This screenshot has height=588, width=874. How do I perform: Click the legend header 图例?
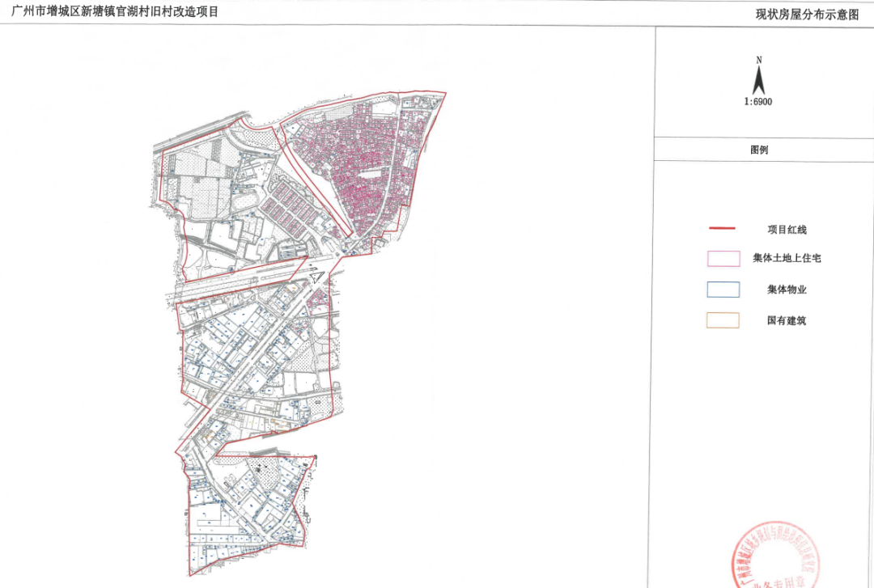[758, 150]
